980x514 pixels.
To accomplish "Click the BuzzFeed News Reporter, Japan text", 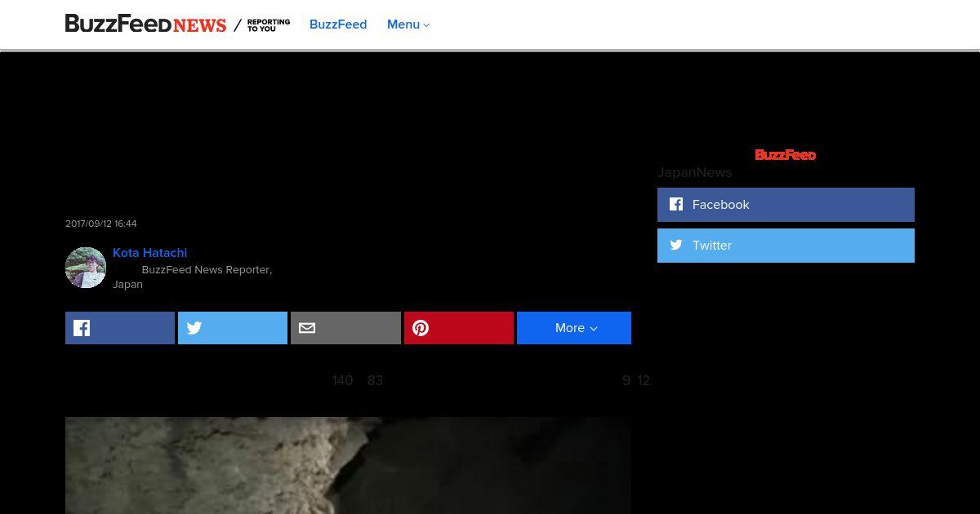I will click(192, 277).
